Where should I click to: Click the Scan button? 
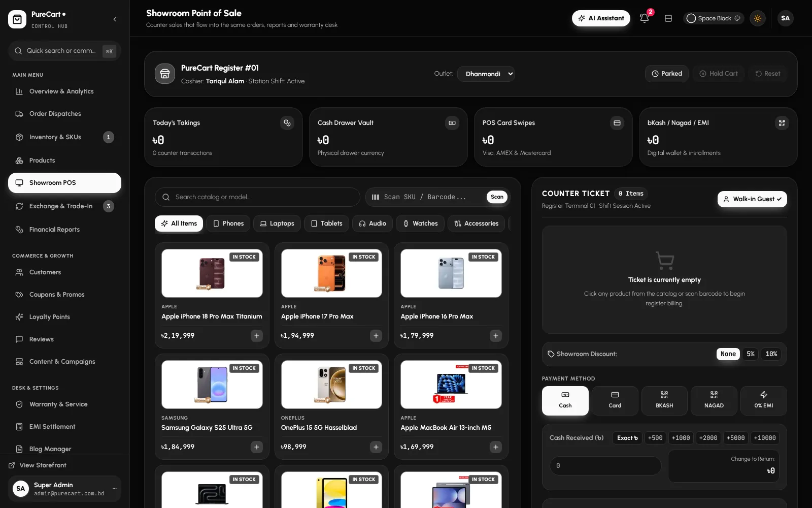click(x=497, y=197)
